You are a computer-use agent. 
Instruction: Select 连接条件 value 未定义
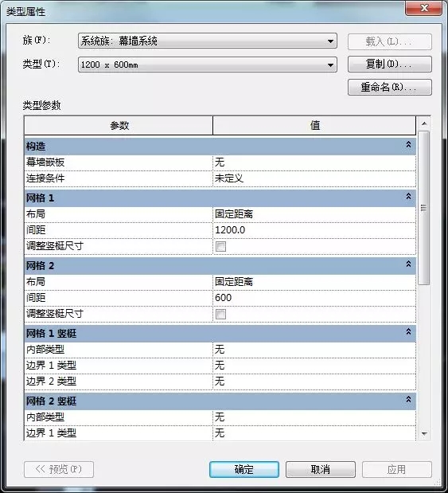[314, 178]
